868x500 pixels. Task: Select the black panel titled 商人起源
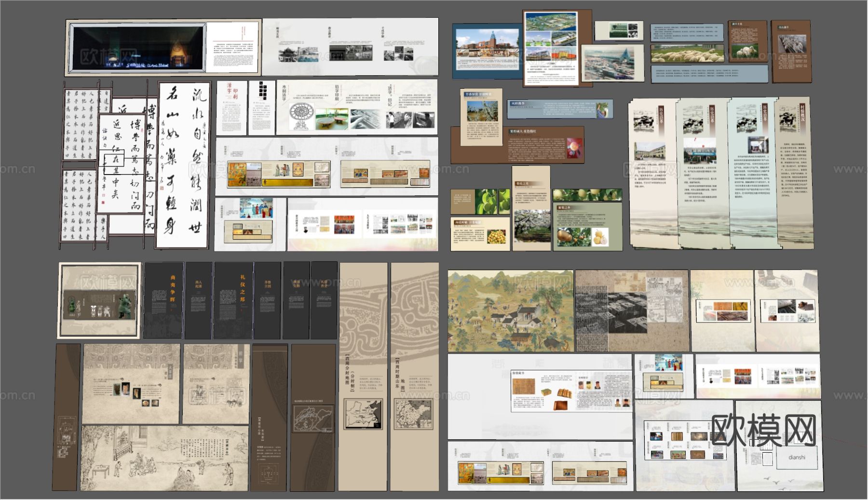[x=199, y=300]
